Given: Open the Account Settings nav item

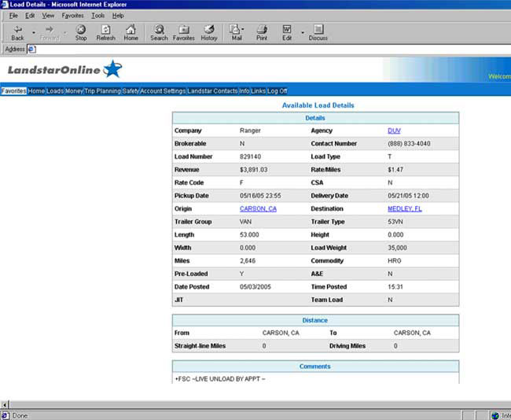Looking at the screenshot, I should pos(163,91).
